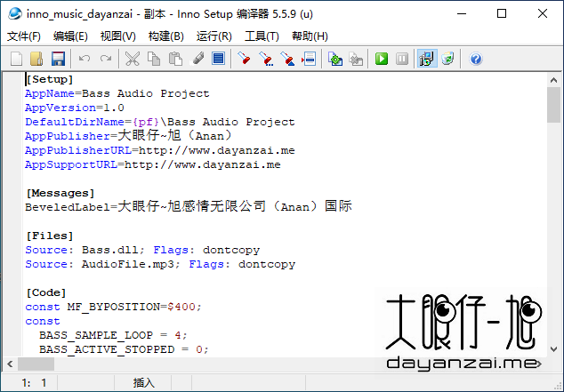Viewport: 564px width, 392px height.
Task: Click the {pf} constant in DefaultDirName
Action: 146,122
